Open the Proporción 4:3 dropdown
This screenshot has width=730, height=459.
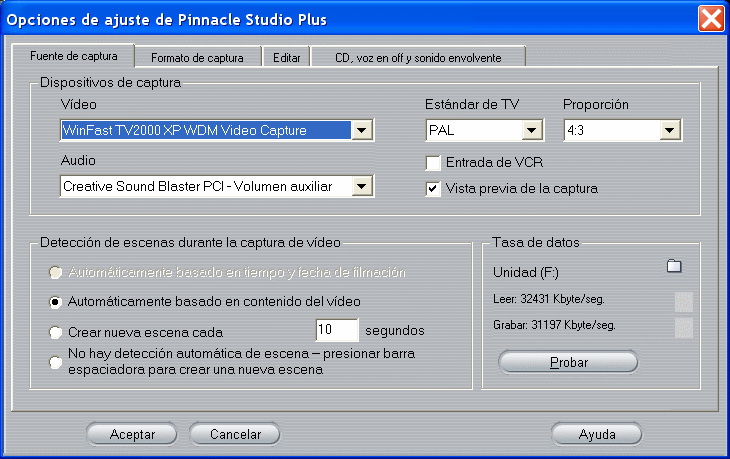coord(669,130)
